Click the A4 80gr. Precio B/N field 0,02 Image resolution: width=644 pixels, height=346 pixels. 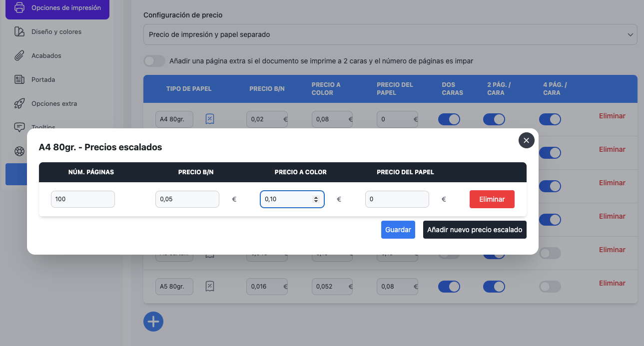click(267, 119)
